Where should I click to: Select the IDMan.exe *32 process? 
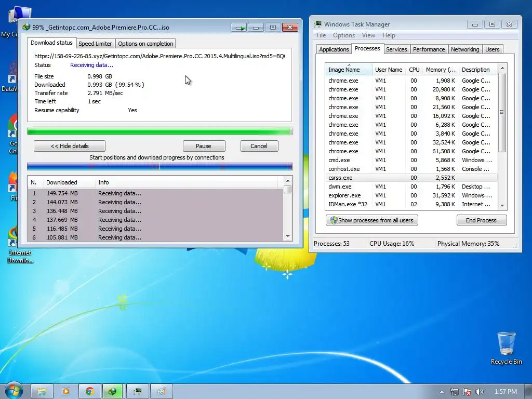(x=411, y=204)
